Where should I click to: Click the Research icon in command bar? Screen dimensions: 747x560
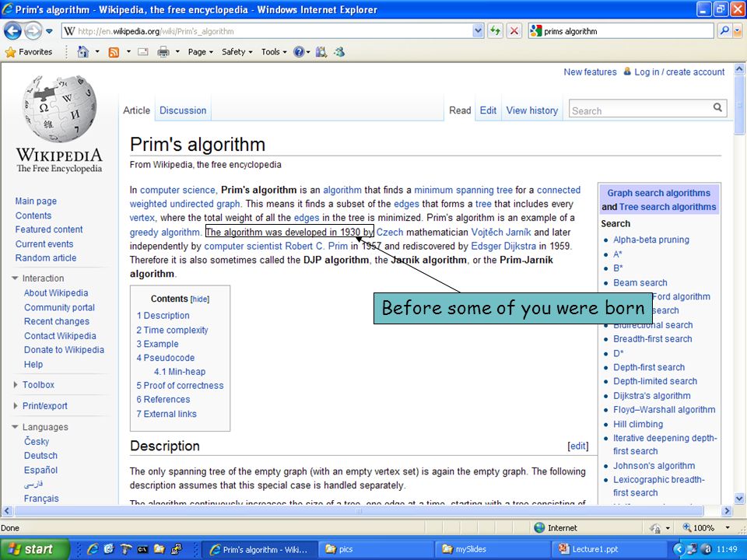[x=321, y=52]
